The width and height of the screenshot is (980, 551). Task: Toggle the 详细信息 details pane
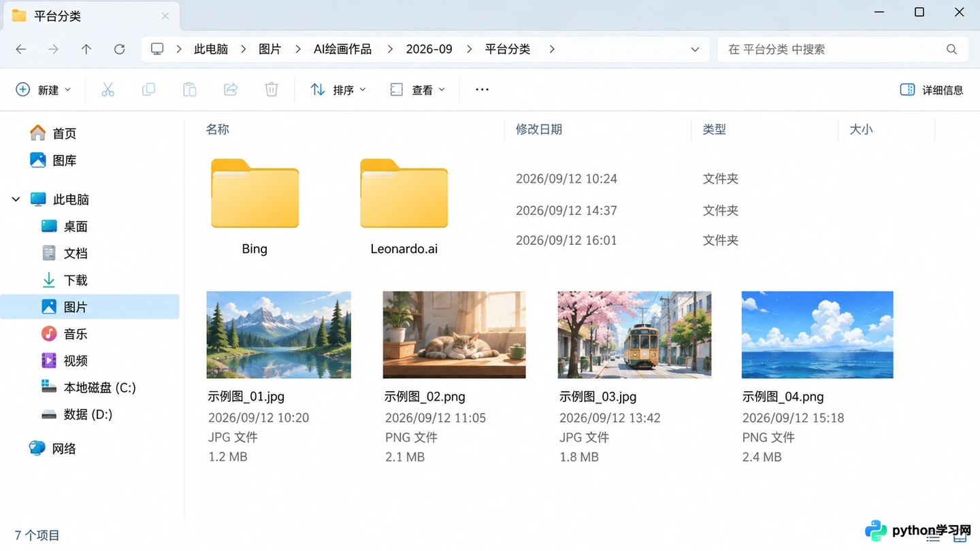tap(932, 90)
